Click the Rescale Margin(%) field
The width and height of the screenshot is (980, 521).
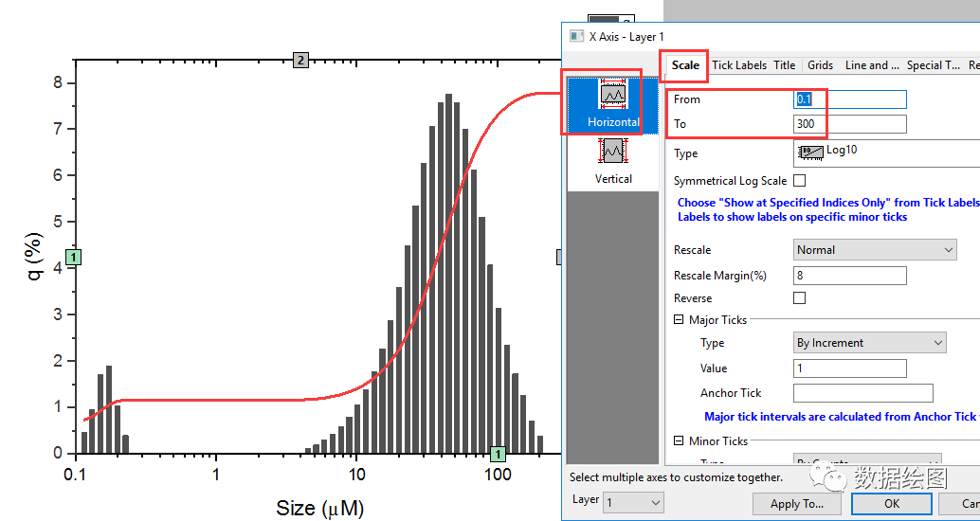(x=850, y=276)
